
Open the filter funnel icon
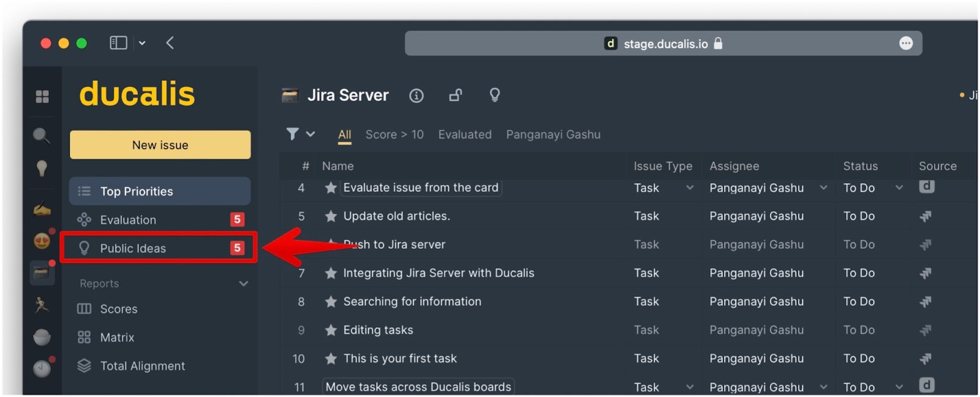[x=293, y=134]
